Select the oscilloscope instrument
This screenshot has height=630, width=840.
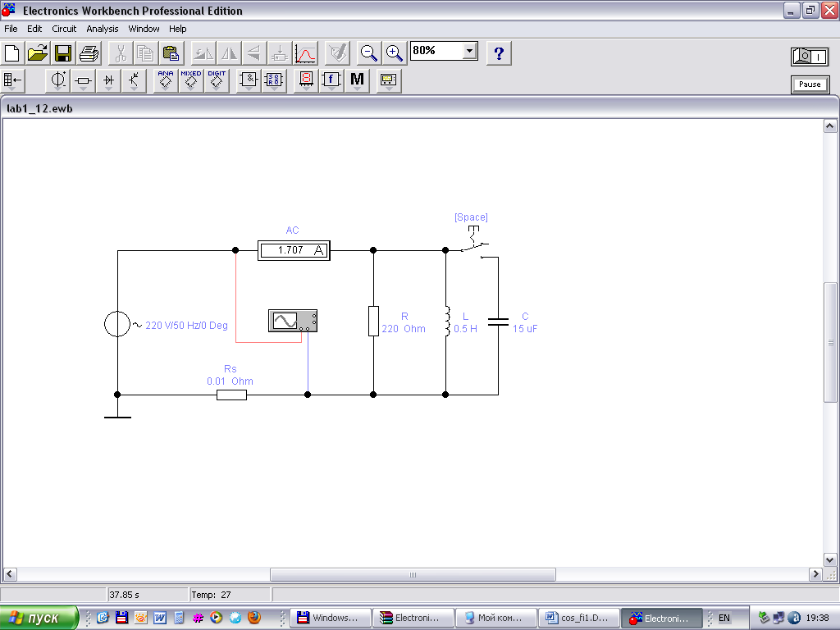coord(293,321)
